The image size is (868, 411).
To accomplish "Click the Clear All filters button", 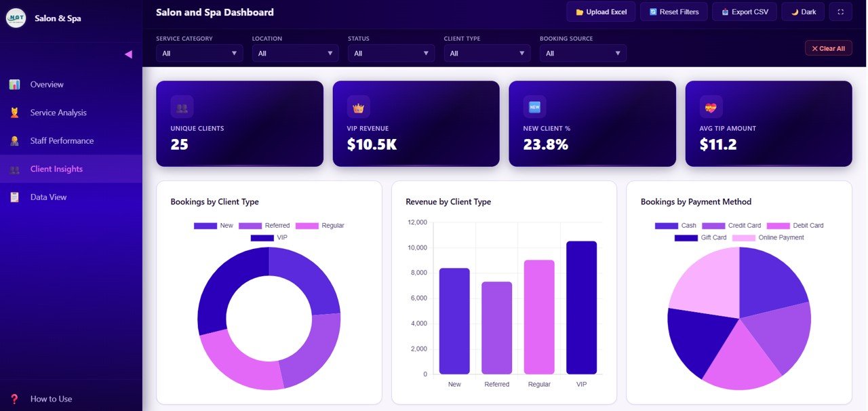I will tap(828, 48).
